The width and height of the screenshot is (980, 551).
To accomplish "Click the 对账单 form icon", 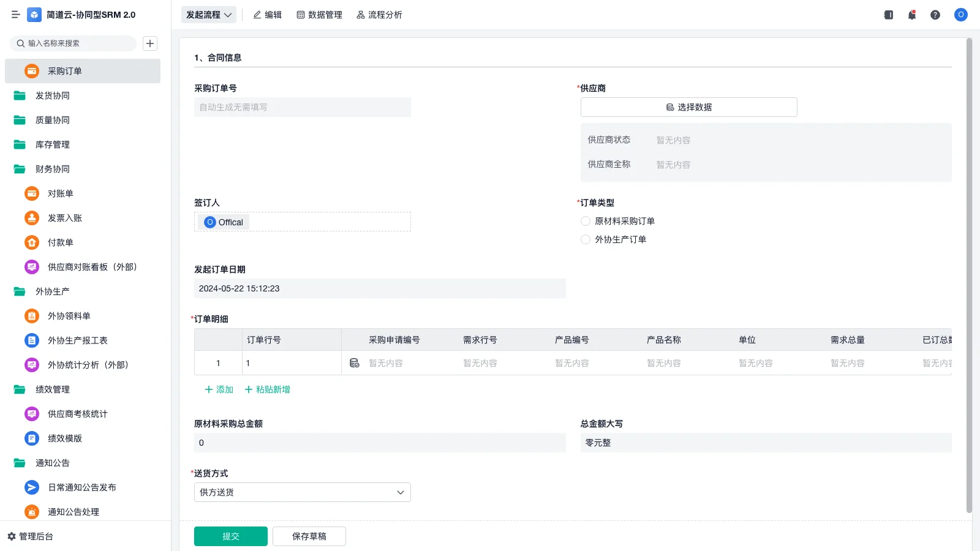I will coord(32,193).
